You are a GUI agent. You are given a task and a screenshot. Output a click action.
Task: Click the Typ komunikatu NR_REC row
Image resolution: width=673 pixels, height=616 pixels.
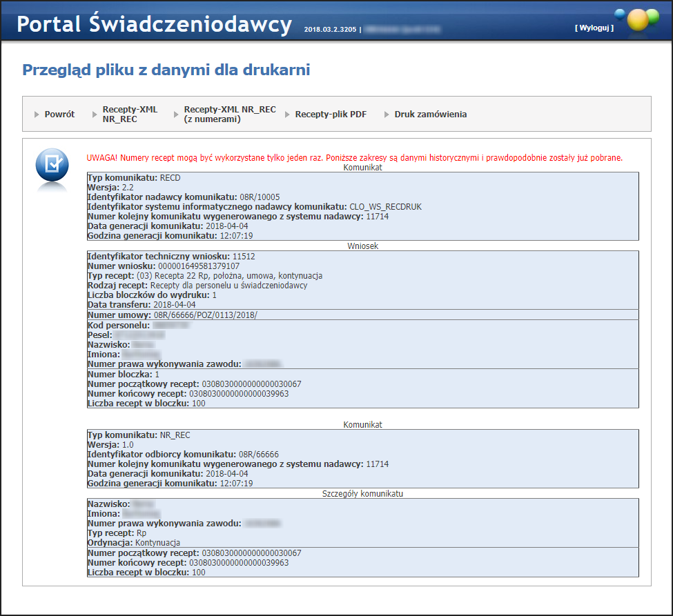(139, 435)
